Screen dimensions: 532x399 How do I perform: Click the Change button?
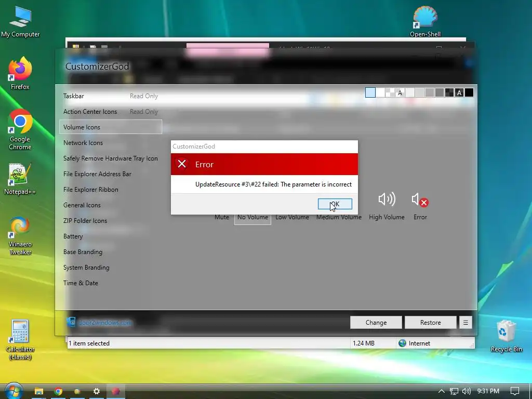(376, 322)
